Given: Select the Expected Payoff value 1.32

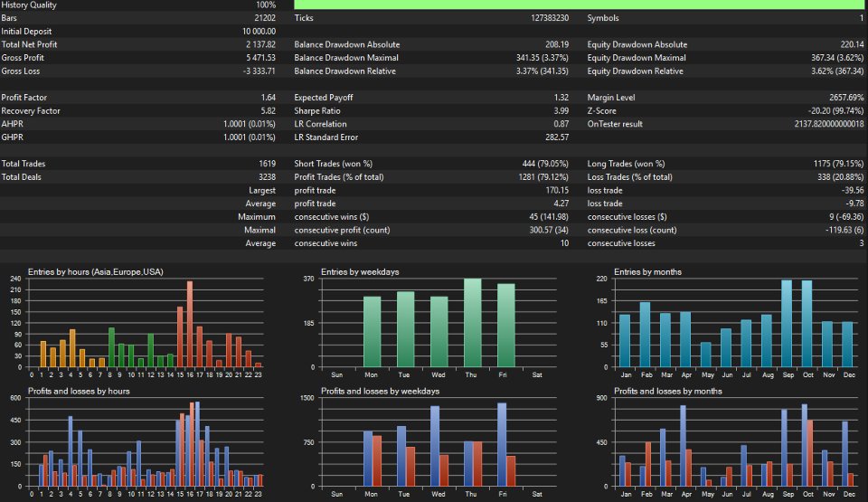Looking at the screenshot, I should pos(561,98).
